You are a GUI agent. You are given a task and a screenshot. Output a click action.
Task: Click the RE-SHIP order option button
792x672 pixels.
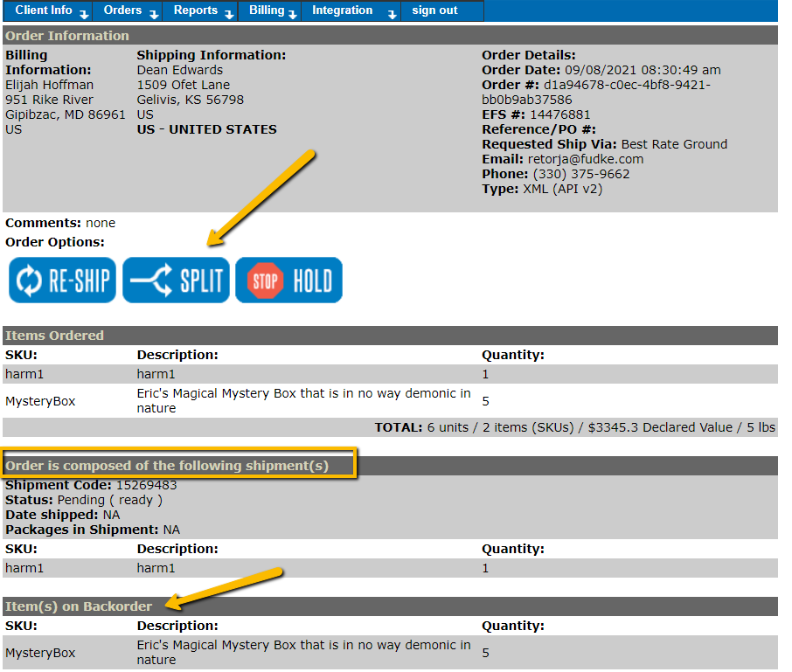tap(62, 281)
